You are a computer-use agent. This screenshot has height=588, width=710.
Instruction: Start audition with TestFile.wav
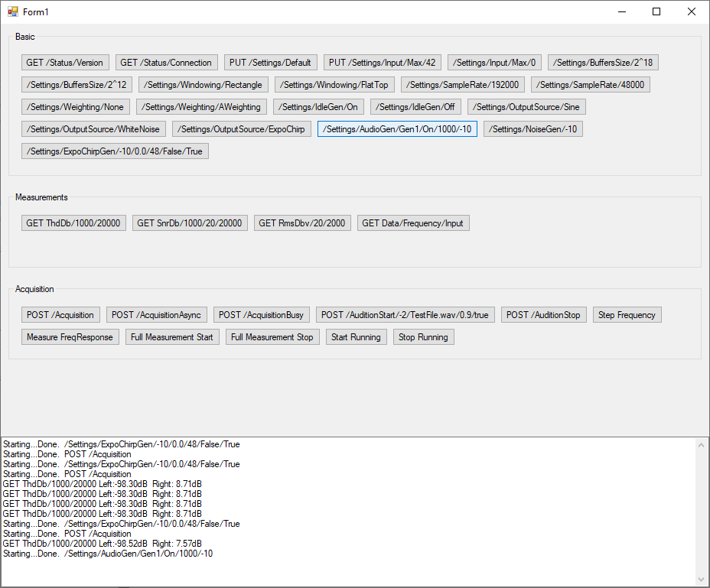(x=405, y=314)
